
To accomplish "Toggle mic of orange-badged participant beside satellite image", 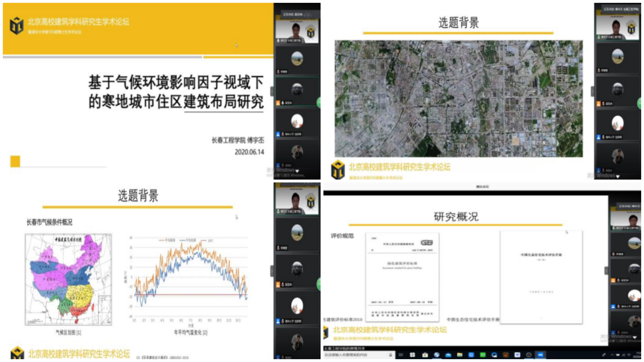I will tap(603, 104).
